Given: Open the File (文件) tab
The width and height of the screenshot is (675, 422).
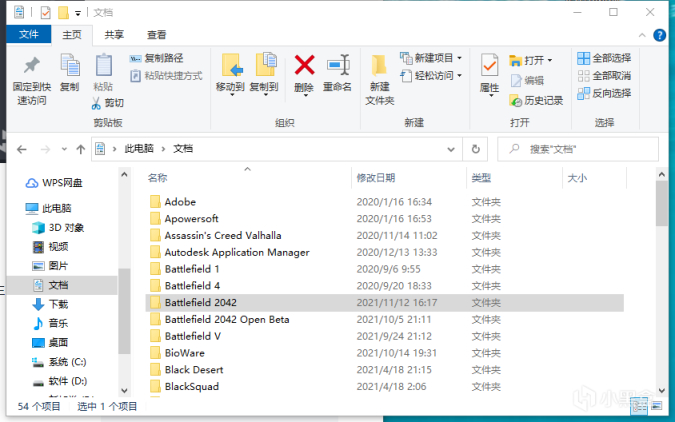Looking at the screenshot, I should tap(29, 34).
